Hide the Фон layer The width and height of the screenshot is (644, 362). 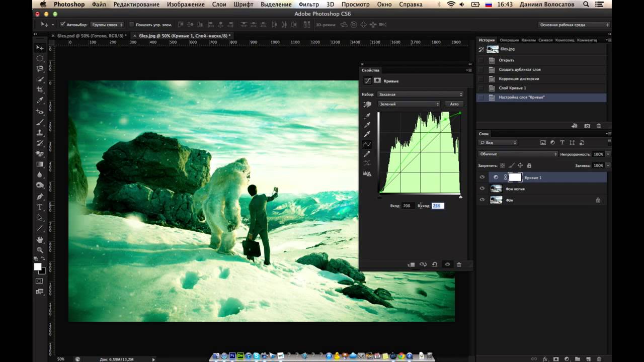(482, 200)
